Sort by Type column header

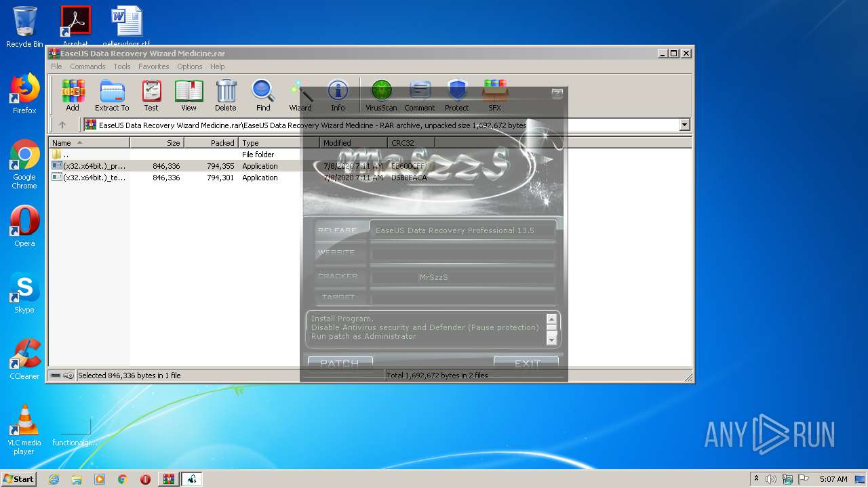click(279, 143)
